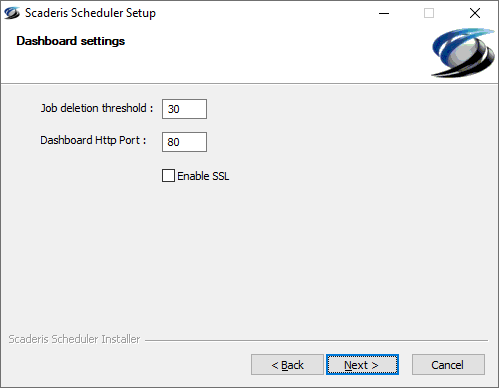Click the Scaderis icon in title bar
Viewport: 499px width, 388px height.
coord(12,13)
